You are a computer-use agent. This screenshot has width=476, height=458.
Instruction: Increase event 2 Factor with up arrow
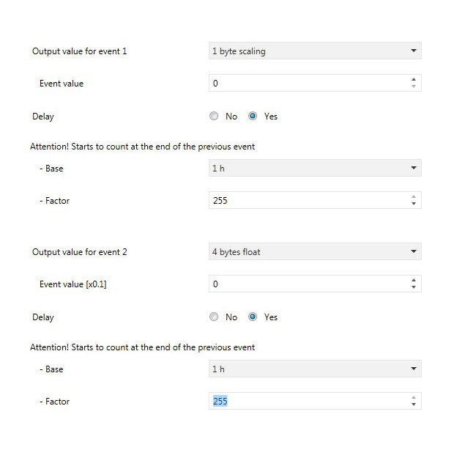click(414, 398)
